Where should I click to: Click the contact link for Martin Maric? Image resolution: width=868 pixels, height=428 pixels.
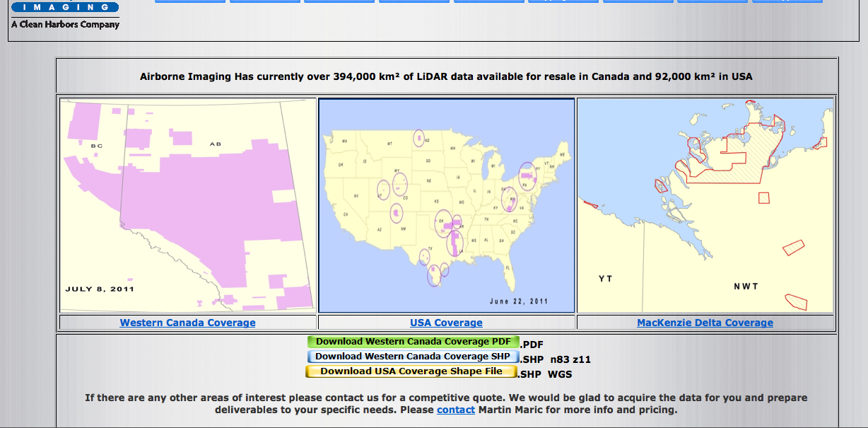coord(456,410)
